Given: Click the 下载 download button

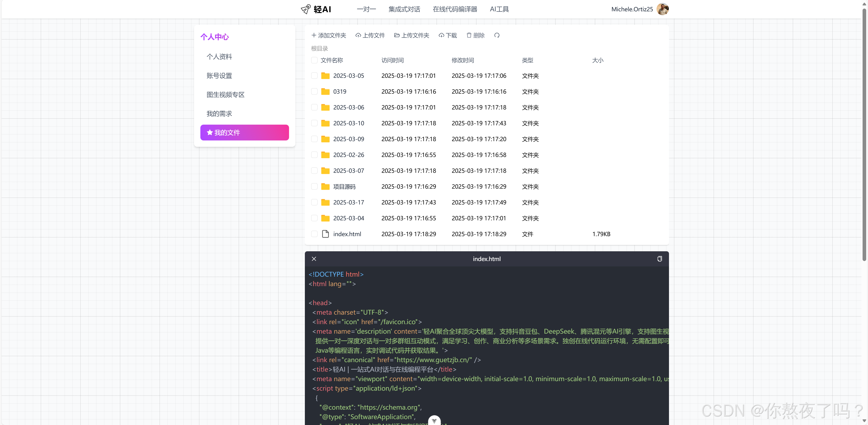Looking at the screenshot, I should click(x=448, y=35).
